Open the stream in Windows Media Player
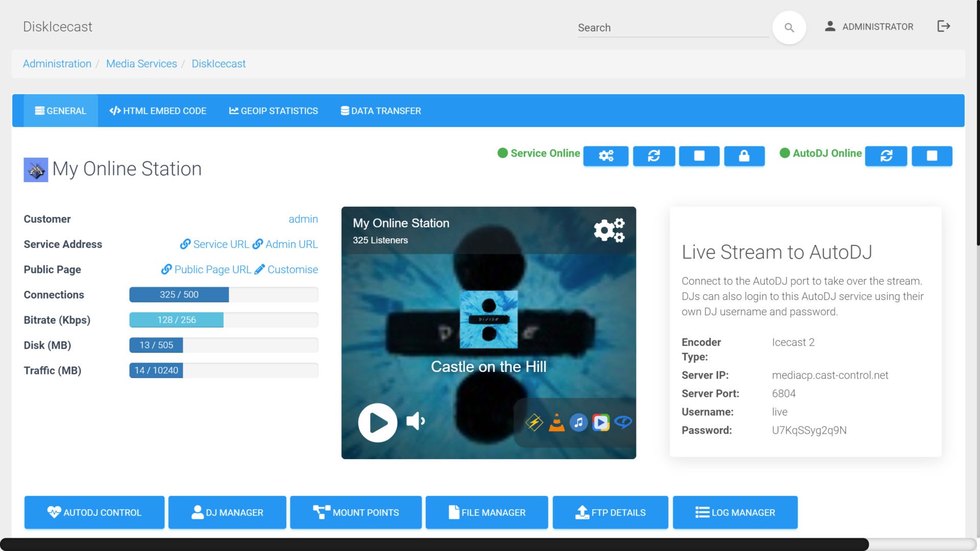 point(601,422)
